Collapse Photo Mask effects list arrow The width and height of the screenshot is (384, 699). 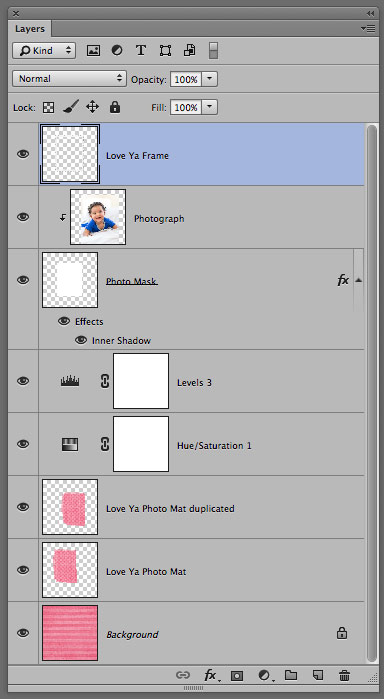click(358, 280)
